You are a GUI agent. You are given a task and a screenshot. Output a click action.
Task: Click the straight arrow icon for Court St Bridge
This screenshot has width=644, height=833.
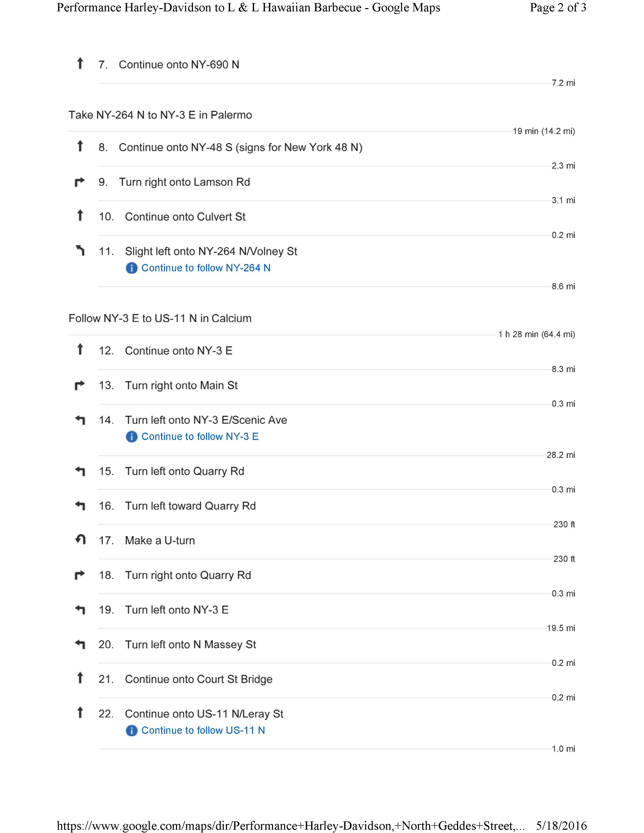pyautogui.click(x=80, y=678)
